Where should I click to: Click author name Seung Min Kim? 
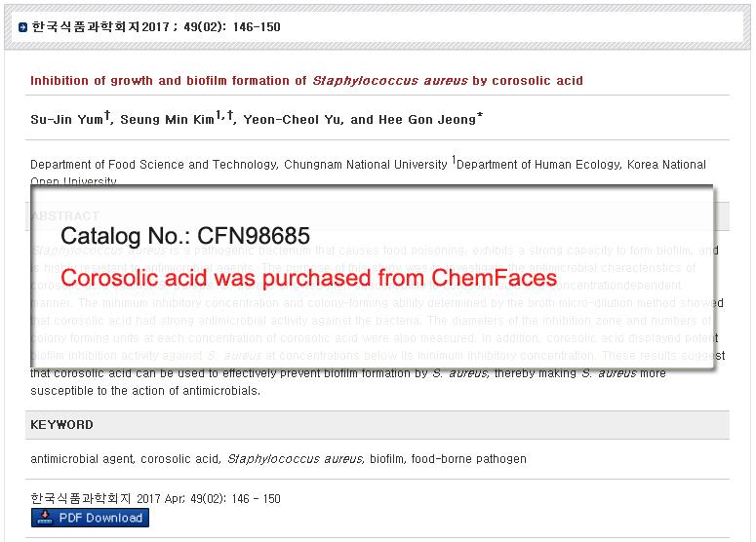[x=167, y=120]
